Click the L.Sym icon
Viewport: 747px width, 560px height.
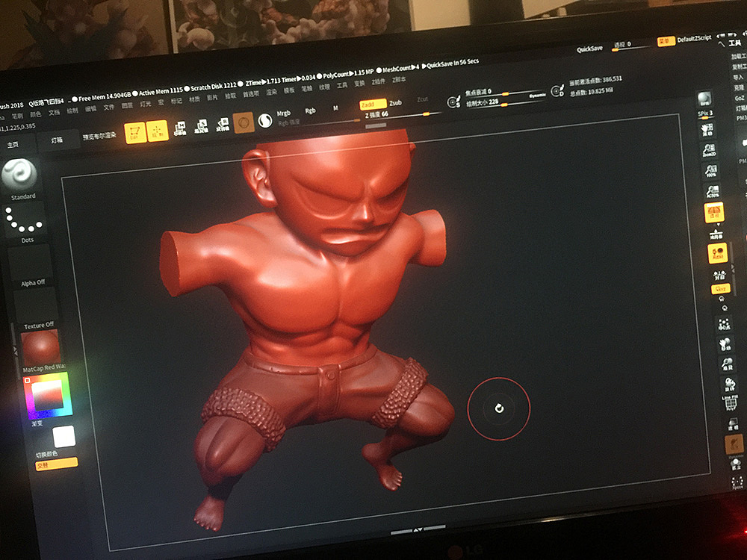[719, 274]
